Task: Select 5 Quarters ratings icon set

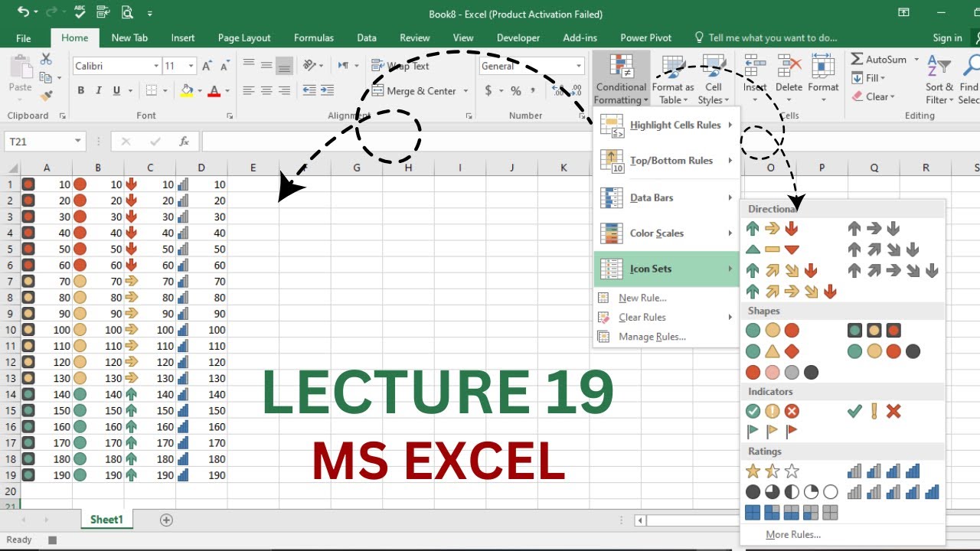Action: 792,491
